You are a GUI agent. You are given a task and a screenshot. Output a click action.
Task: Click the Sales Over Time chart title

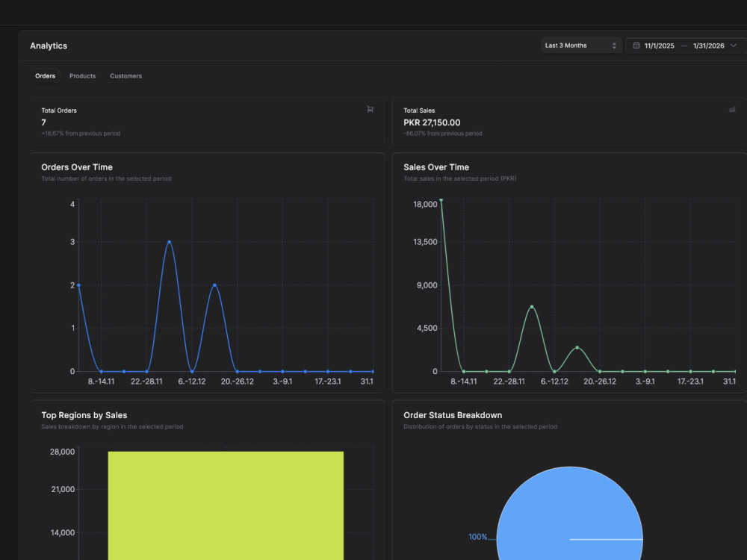[x=436, y=167]
